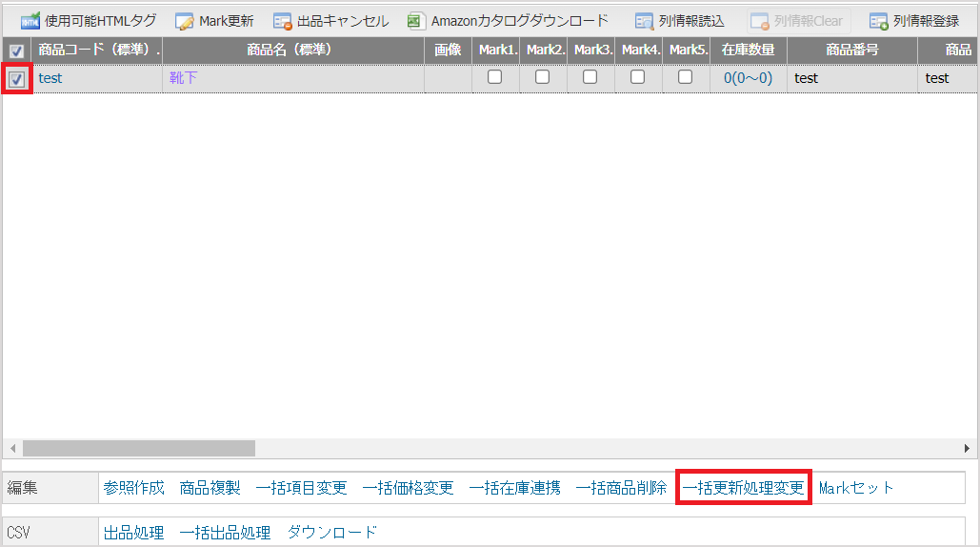Toggle the select-all checkbox in header
Screen dimensions: 980x547
17,51
